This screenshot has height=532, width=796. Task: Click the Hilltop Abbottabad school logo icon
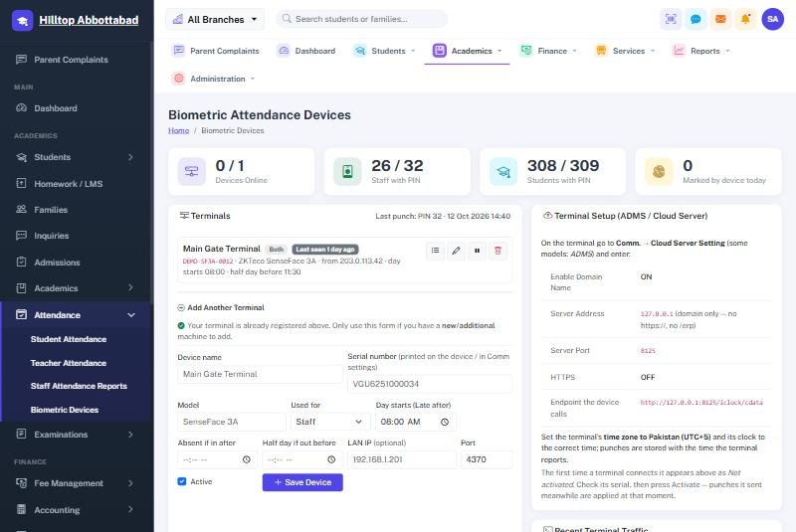point(22,20)
